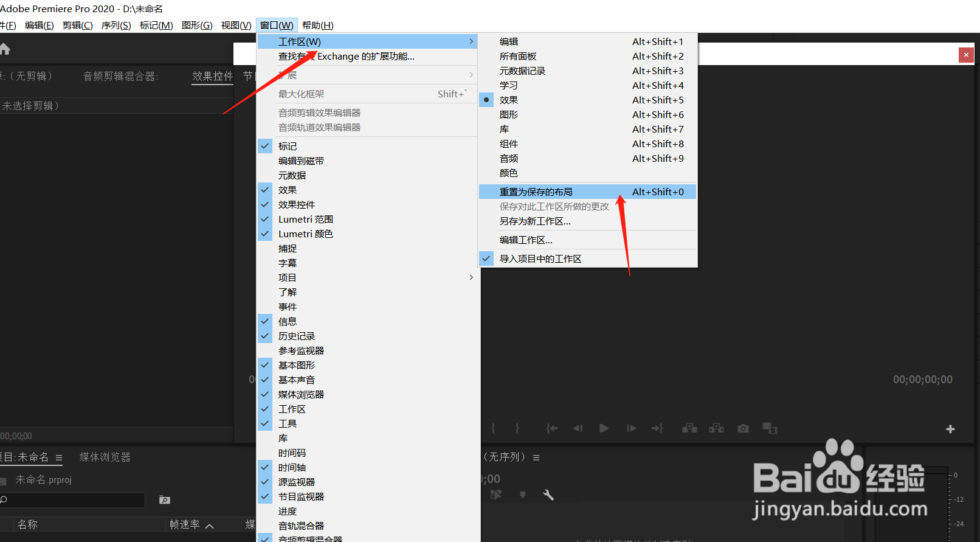
Task: Open the monitor button editor plus icon
Action: pyautogui.click(x=950, y=429)
